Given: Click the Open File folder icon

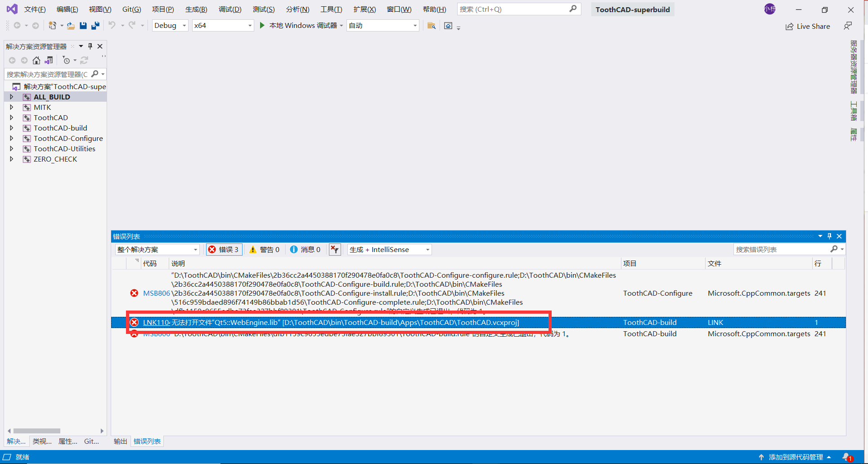Looking at the screenshot, I should tap(71, 26).
